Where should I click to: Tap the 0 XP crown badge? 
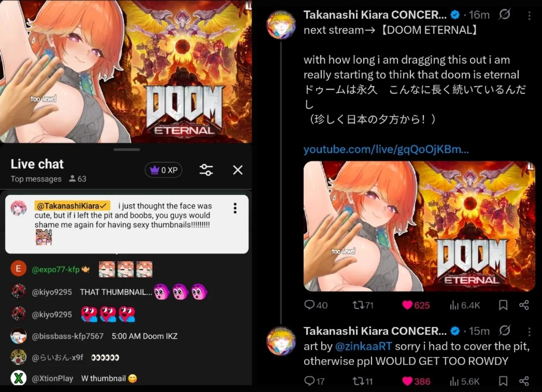pyautogui.click(x=163, y=170)
